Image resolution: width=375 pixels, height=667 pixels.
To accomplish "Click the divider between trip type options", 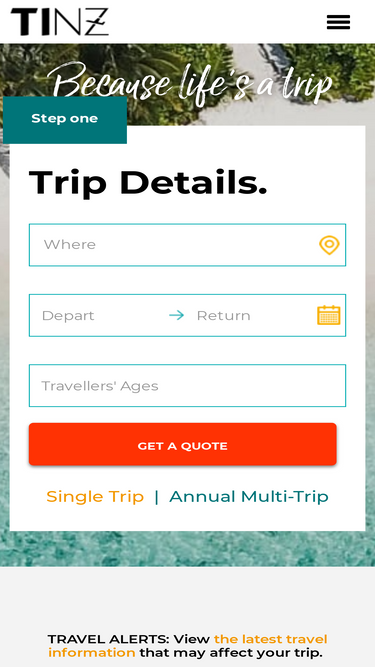I will [x=156, y=496].
